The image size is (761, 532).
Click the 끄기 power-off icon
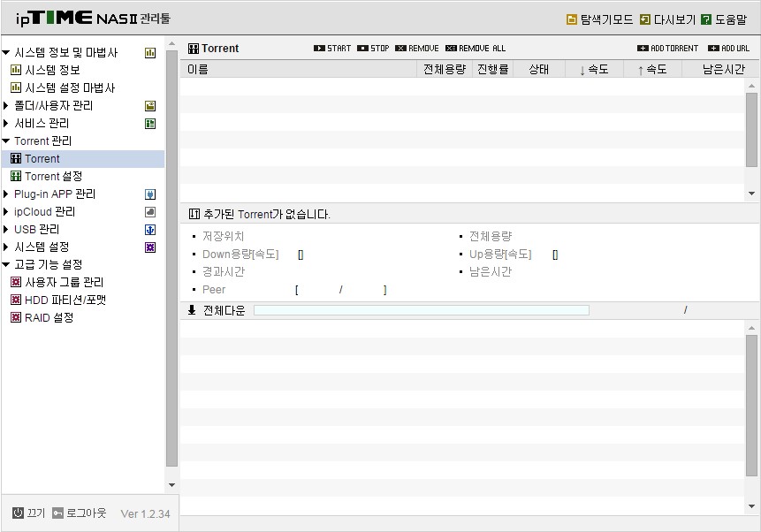[x=18, y=513]
